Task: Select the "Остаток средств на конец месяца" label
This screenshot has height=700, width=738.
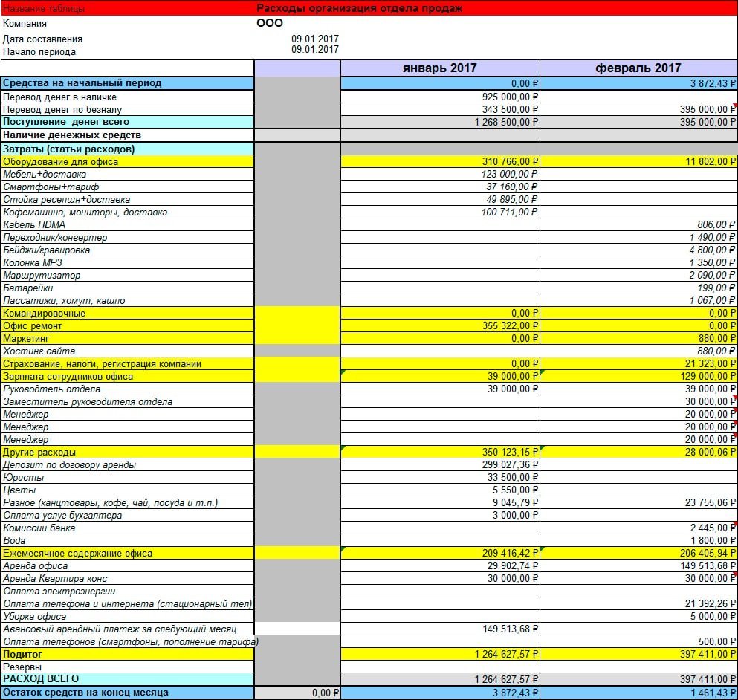Action: pyautogui.click(x=85, y=693)
